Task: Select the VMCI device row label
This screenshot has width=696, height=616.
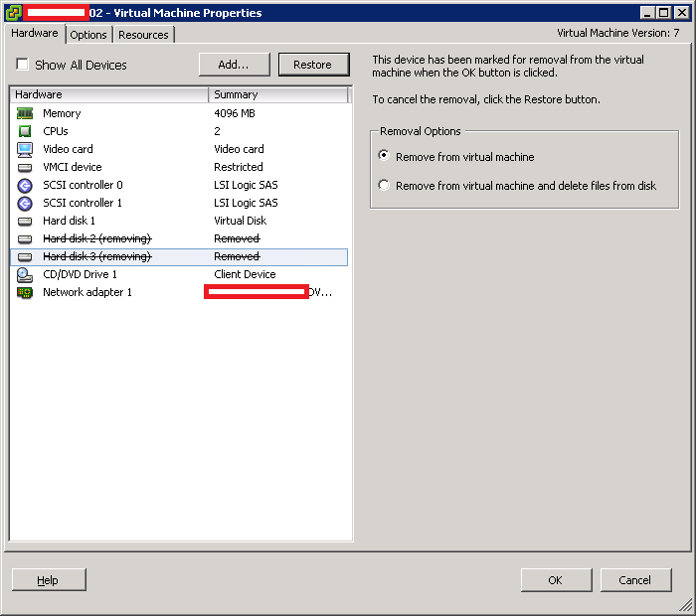Action: pyautogui.click(x=73, y=167)
